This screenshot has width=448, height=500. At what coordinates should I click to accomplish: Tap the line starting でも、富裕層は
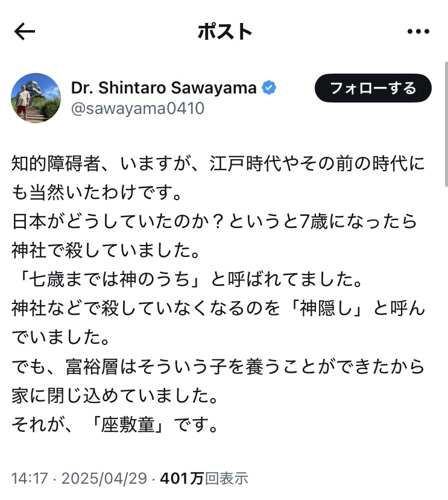point(218,367)
